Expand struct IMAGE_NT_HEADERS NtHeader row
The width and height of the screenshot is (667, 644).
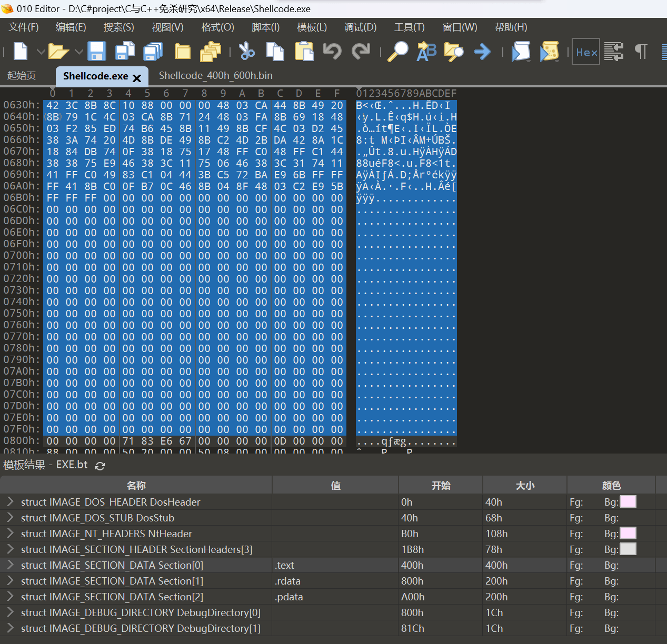point(10,534)
